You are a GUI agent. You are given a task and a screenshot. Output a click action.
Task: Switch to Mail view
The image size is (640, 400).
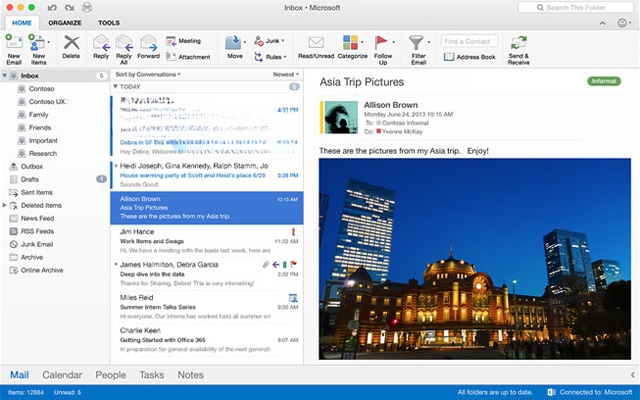point(19,375)
